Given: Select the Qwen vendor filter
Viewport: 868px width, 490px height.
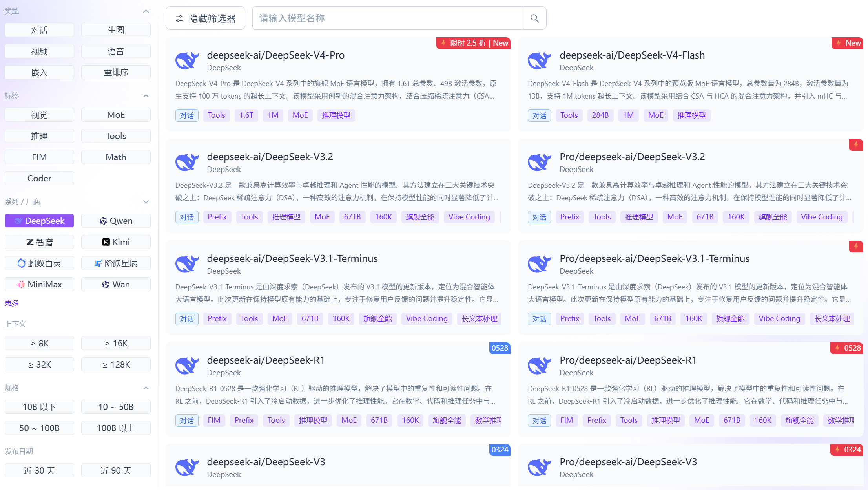Looking at the screenshot, I should click(x=116, y=221).
